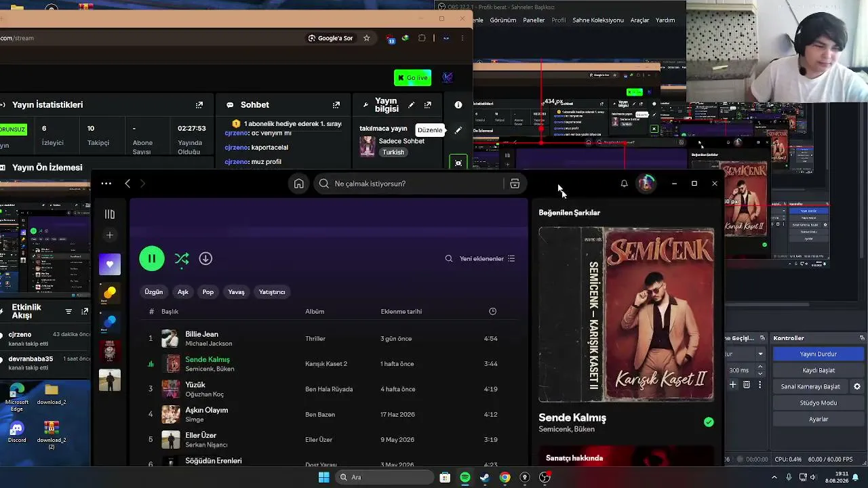
Task: Click 'Kaydı Başlat' in OBS
Action: point(818,371)
